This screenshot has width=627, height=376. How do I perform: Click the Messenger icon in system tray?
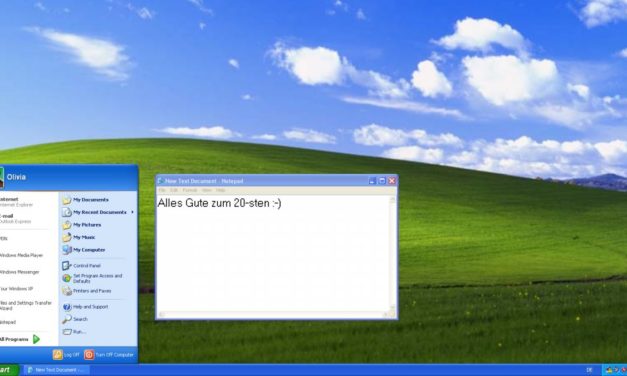pyautogui.click(x=609, y=370)
